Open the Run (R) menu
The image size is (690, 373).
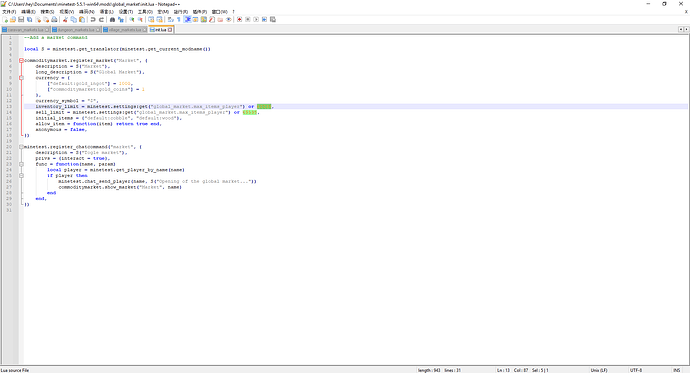(180, 11)
